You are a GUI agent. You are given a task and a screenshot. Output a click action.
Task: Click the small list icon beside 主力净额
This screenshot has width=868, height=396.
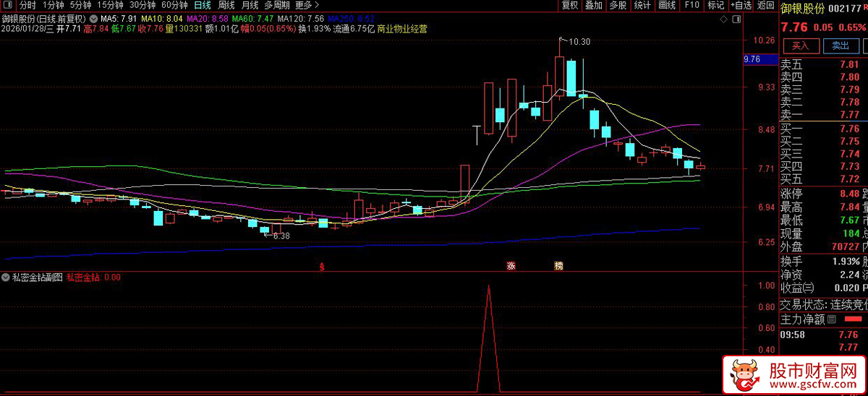[x=832, y=319]
